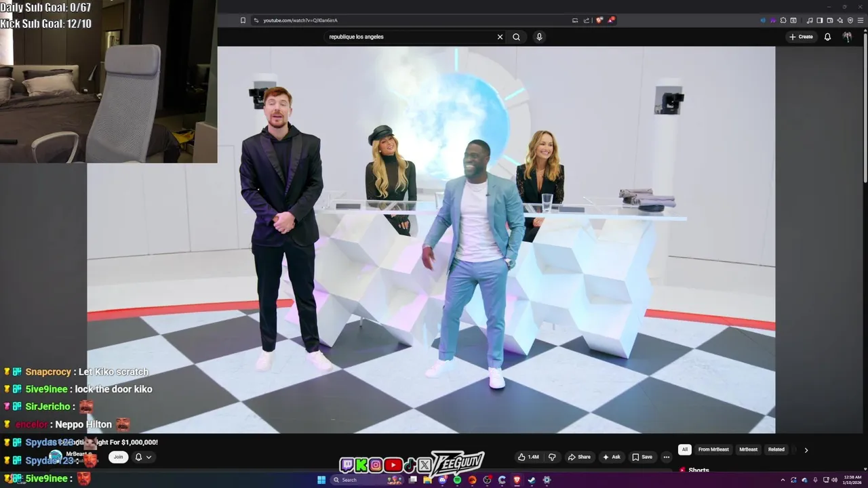Open notification bell dropdown beside Join
The width and height of the screenshot is (868, 488).
(x=143, y=457)
